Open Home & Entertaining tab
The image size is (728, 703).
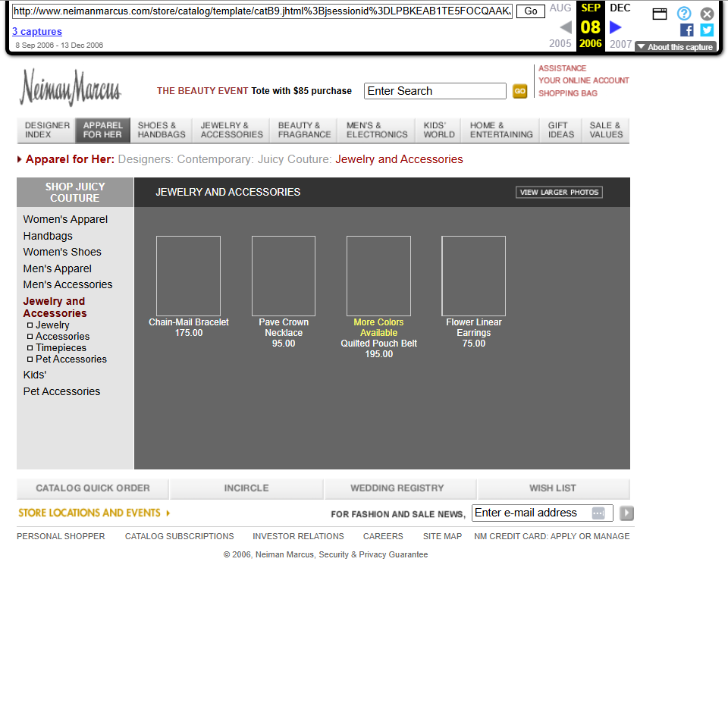pyautogui.click(x=501, y=130)
